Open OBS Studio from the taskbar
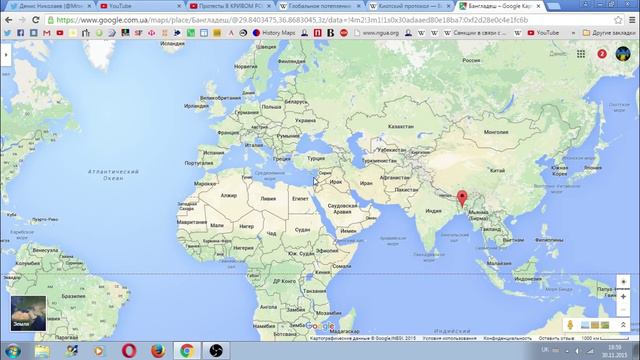640x360 pixels. click(x=216, y=351)
